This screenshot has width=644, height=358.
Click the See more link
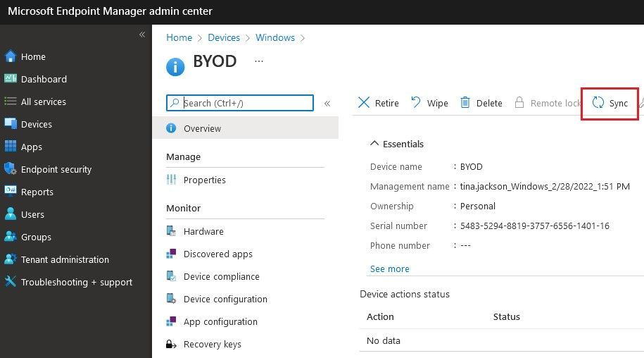click(x=390, y=268)
